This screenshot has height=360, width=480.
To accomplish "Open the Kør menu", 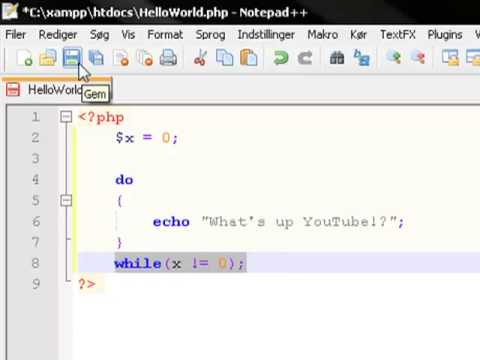I will coord(358,35).
